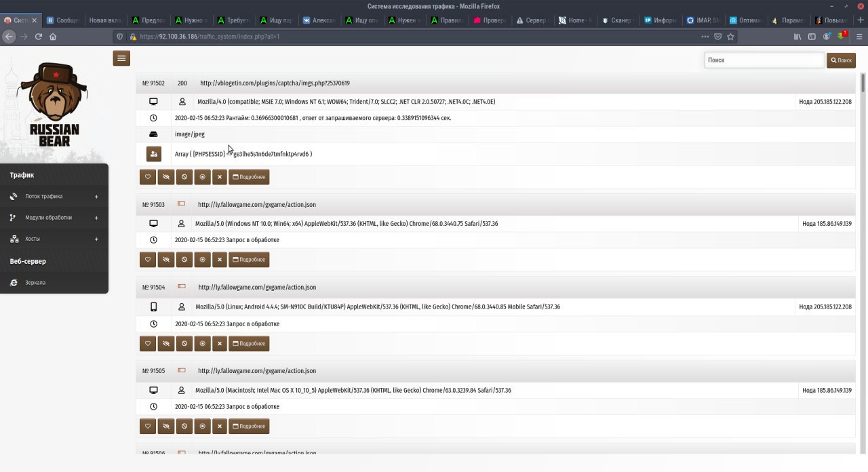Click the X delete button on request 91504
Image resolution: width=868 pixels, height=472 pixels.
point(219,344)
